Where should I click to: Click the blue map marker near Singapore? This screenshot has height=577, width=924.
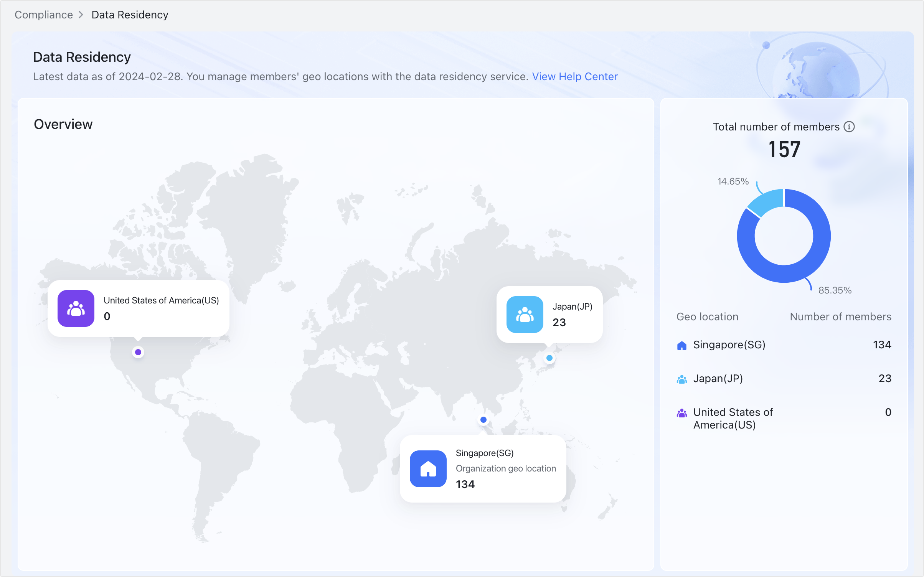point(483,420)
